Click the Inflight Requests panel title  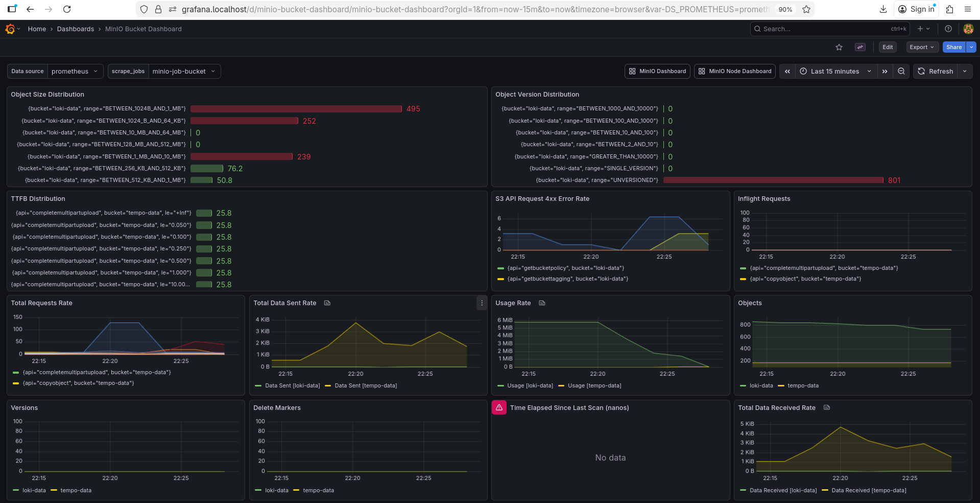[x=764, y=199]
